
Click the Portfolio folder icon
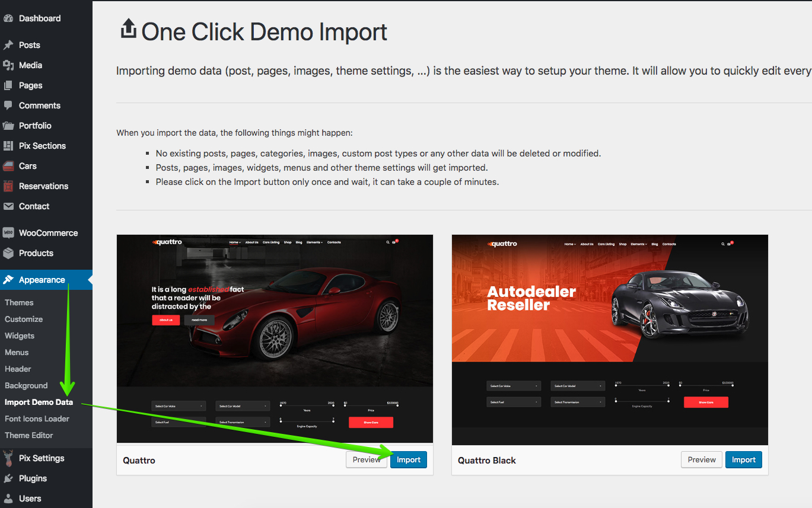[8, 126]
